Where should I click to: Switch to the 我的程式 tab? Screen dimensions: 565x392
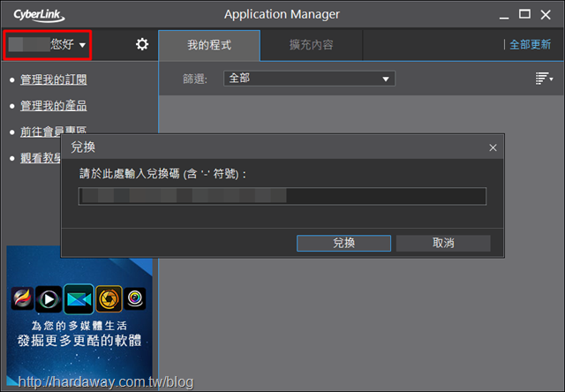(209, 45)
